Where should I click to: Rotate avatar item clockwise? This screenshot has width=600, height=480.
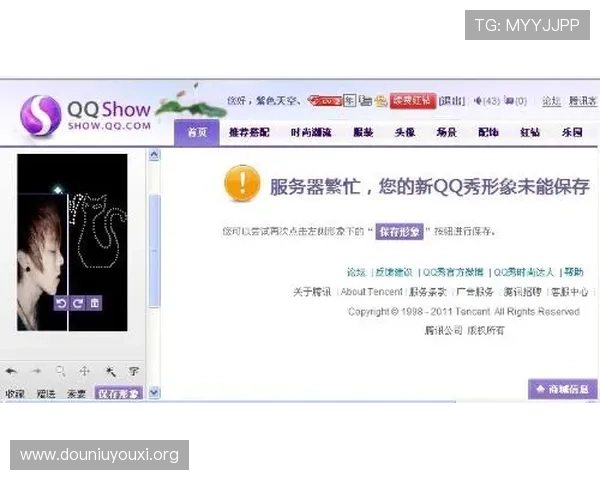click(x=78, y=303)
